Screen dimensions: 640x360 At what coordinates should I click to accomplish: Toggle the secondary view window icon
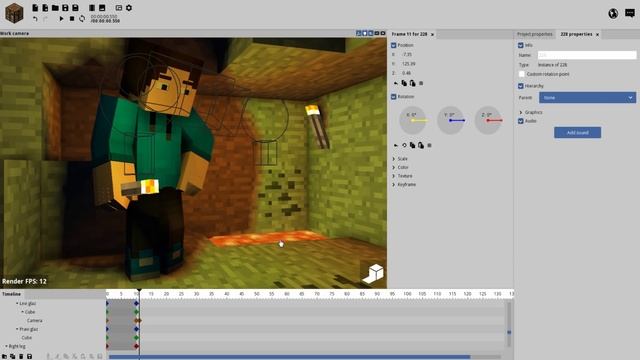(x=119, y=8)
